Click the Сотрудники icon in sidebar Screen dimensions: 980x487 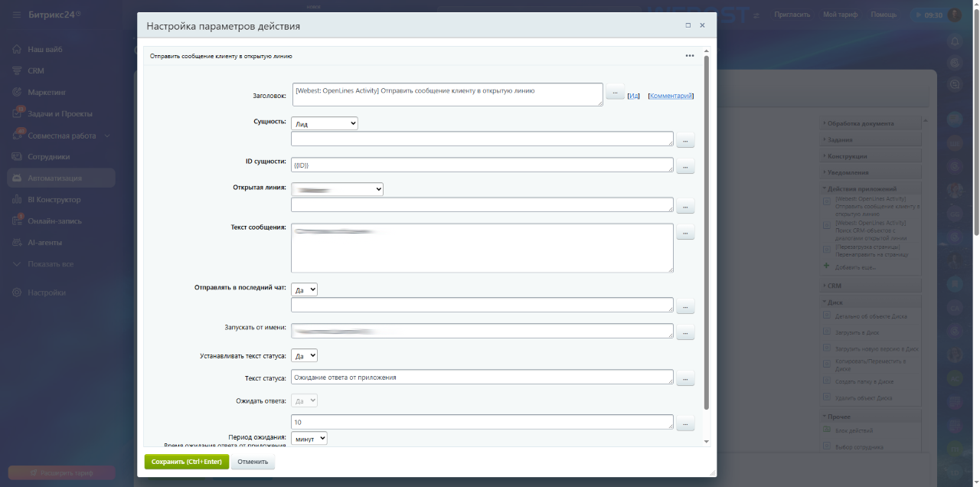pyautogui.click(x=18, y=156)
